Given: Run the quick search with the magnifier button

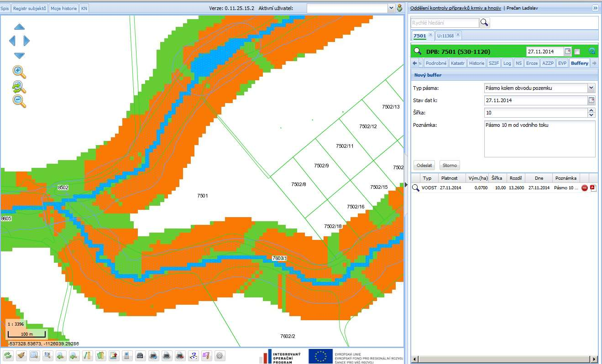Looking at the screenshot, I should (x=484, y=22).
